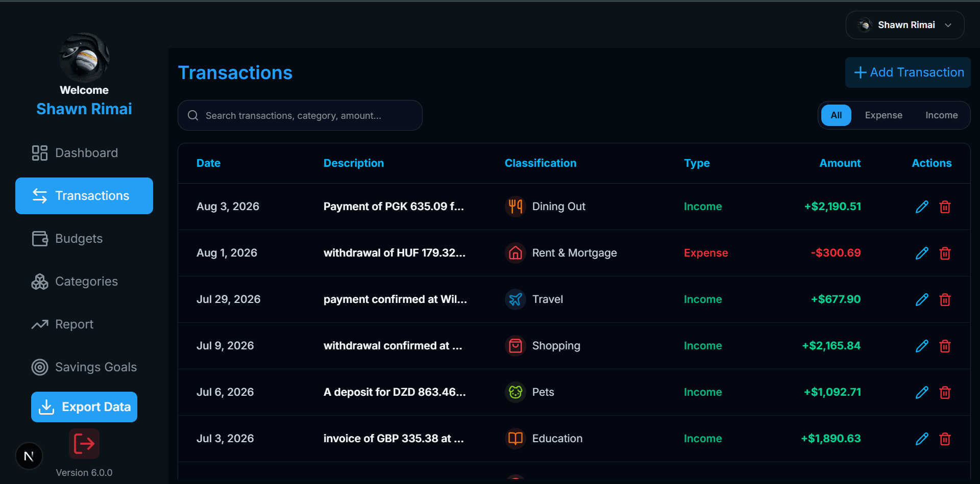Open Savings Goals page
980x484 pixels.
click(x=84, y=367)
